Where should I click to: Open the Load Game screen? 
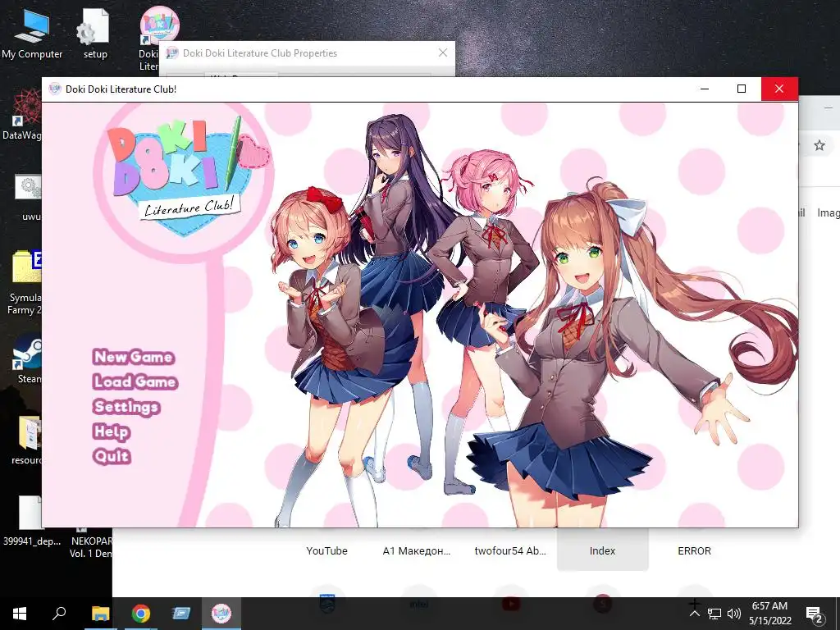[135, 381]
